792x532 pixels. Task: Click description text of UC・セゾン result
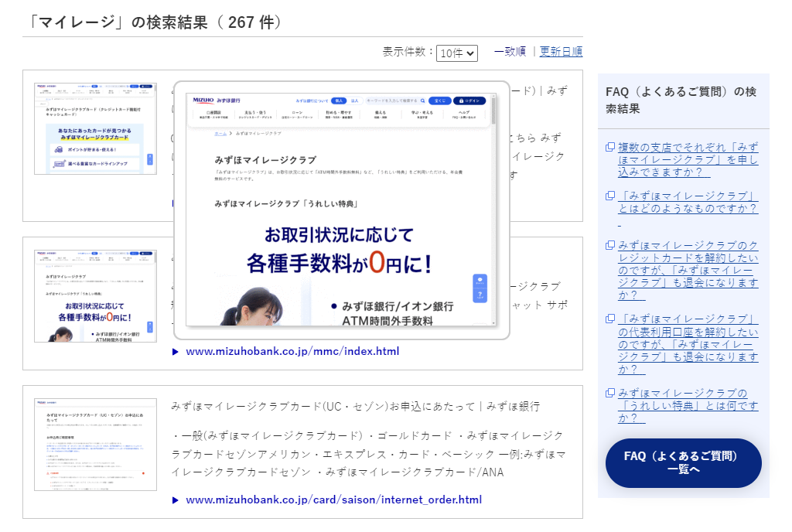pos(368,454)
